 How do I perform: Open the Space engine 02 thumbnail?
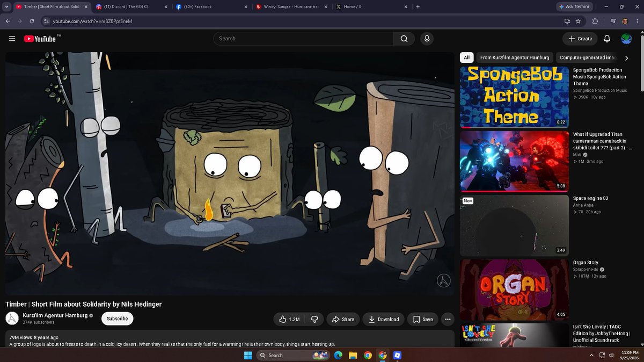[515, 225]
